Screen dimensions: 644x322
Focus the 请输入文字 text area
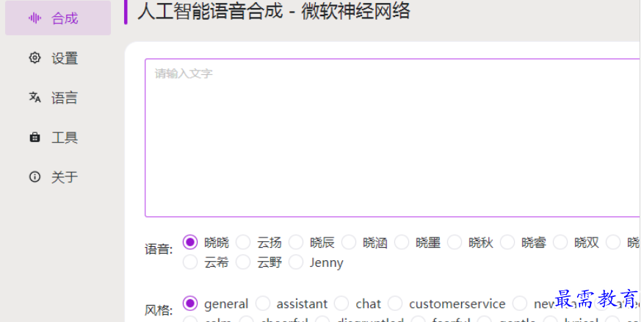coord(394,137)
